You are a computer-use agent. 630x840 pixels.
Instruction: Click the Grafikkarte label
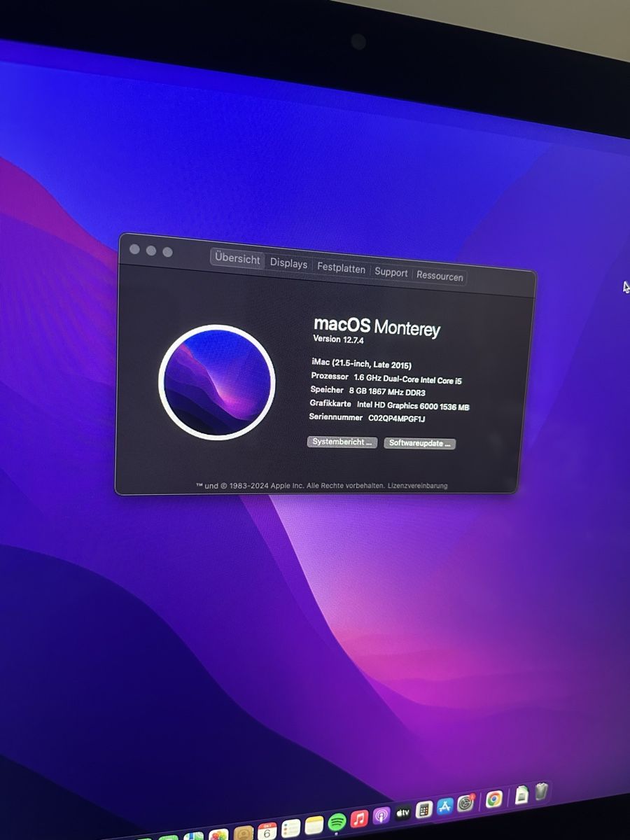[x=330, y=404]
